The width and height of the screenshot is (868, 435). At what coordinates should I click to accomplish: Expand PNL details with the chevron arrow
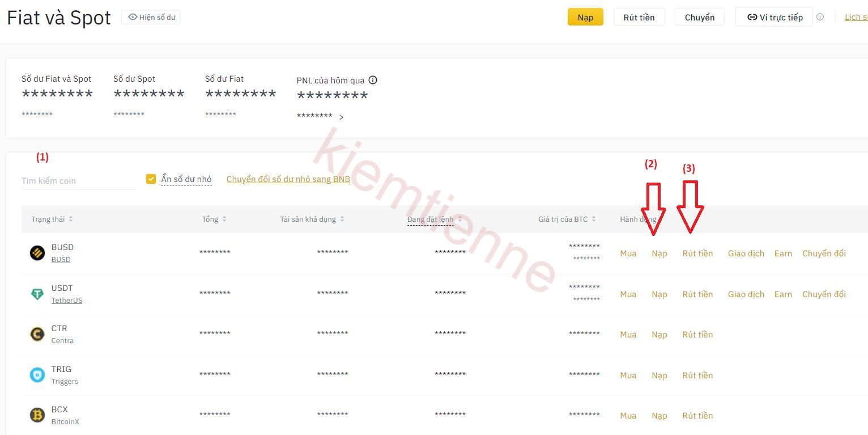click(x=342, y=117)
